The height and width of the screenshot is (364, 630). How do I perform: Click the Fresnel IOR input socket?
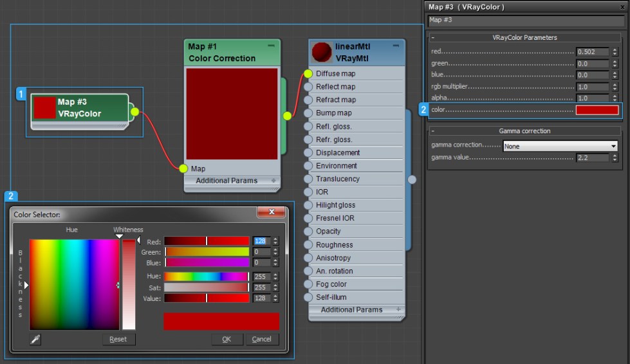308,218
